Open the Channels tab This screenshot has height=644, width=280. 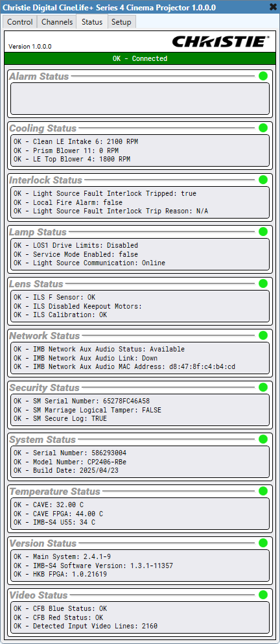pyautogui.click(x=56, y=22)
